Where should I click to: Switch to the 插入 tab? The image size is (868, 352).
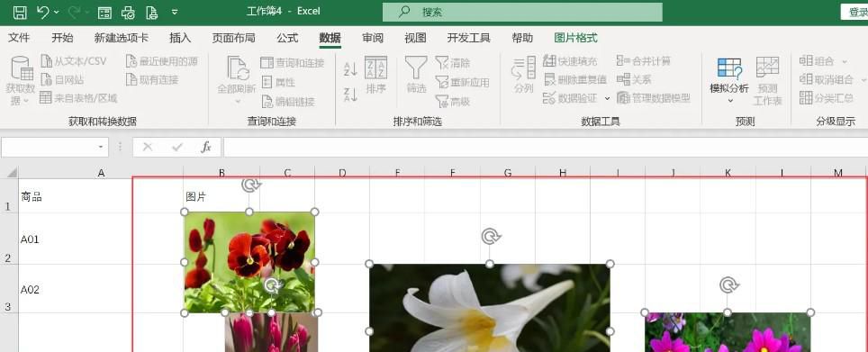pos(180,38)
